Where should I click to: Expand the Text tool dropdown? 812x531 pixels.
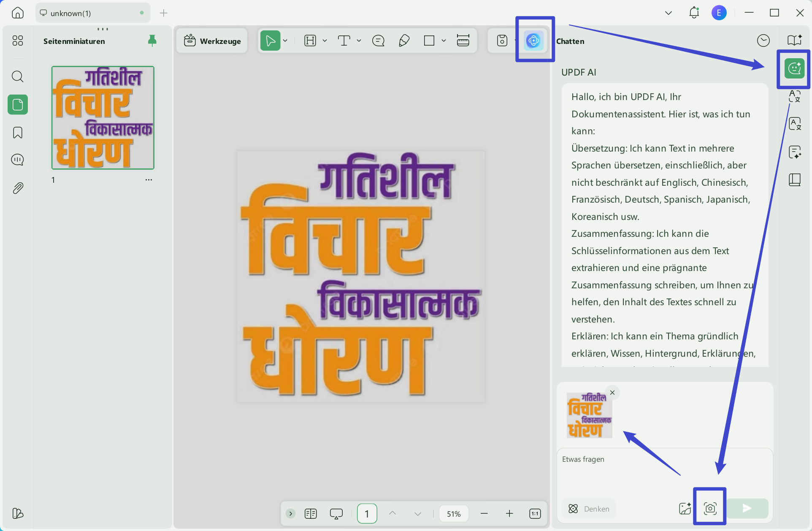(358, 41)
